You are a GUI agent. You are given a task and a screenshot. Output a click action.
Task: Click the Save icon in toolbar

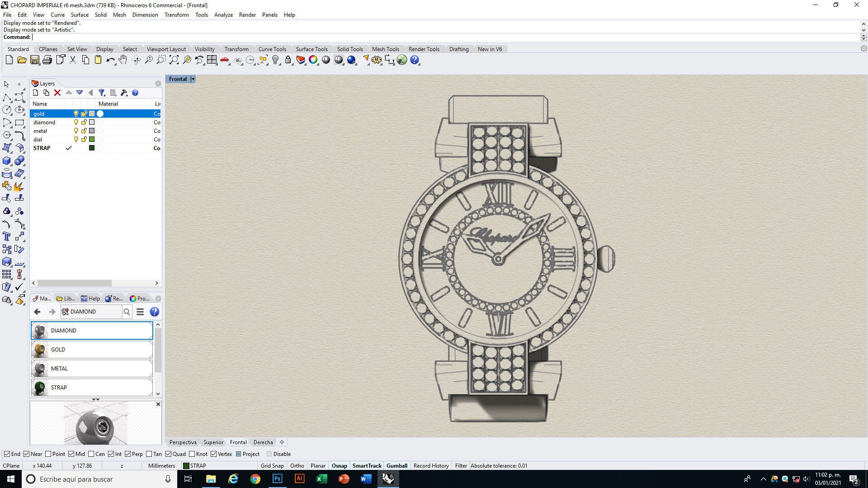tap(34, 60)
